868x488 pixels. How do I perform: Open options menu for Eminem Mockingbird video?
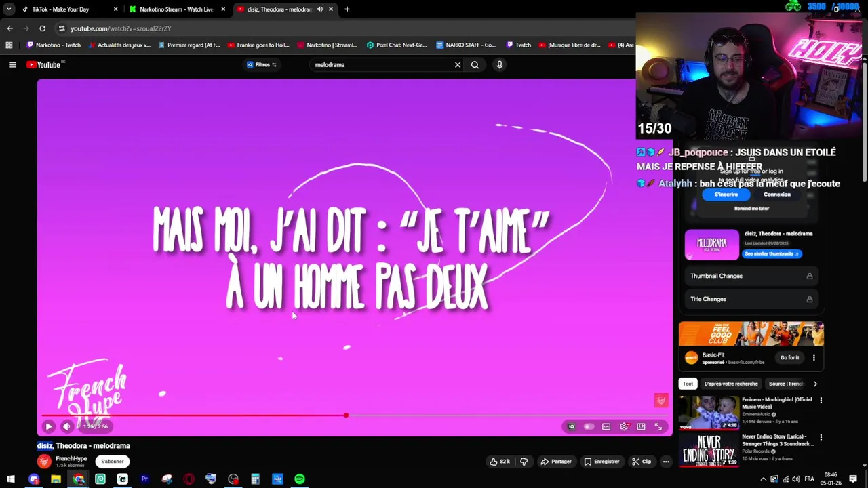tap(821, 401)
